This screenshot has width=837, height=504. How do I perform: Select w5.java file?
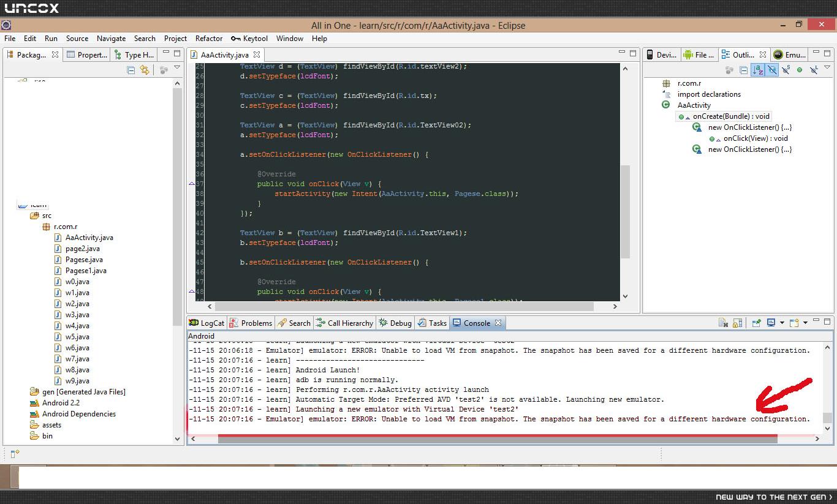(71, 337)
